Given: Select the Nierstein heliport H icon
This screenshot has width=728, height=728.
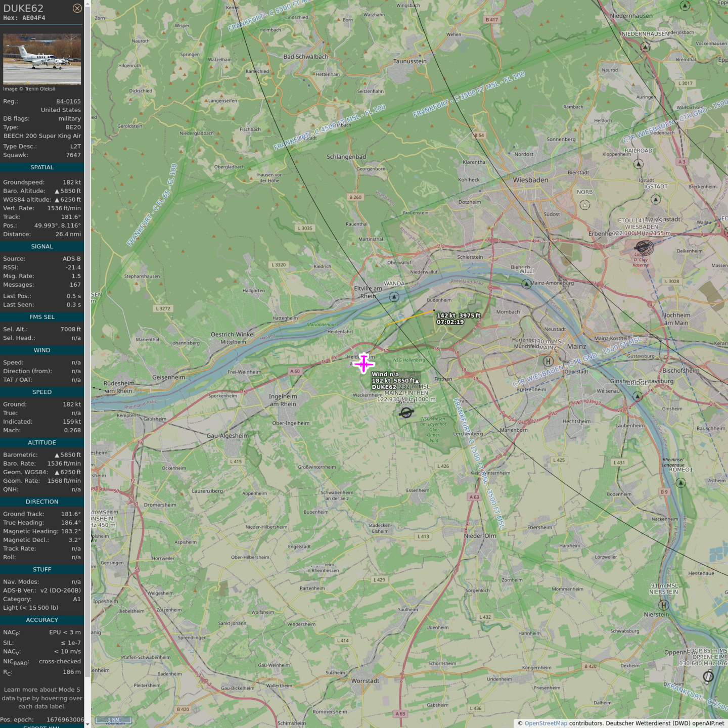Looking at the screenshot, I should [664, 605].
